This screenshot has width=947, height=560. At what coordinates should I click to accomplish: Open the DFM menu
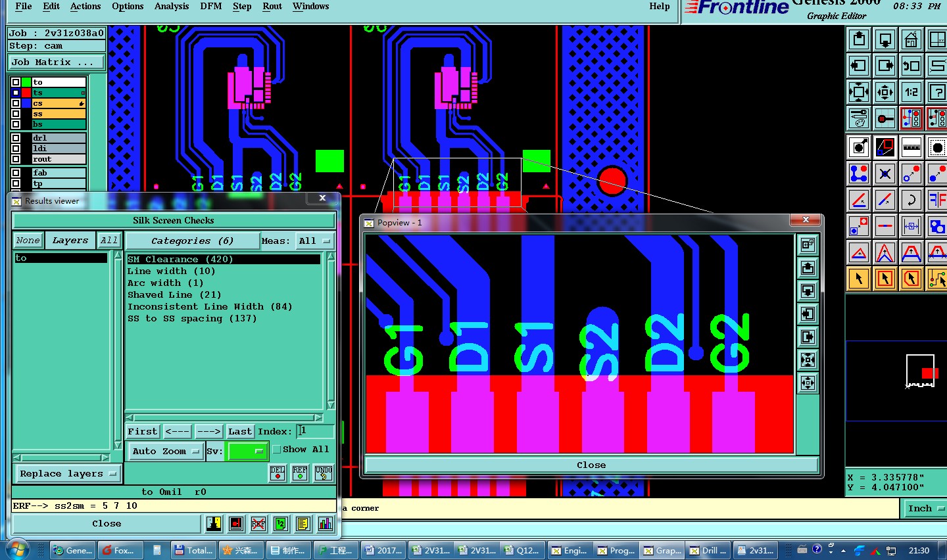point(211,7)
